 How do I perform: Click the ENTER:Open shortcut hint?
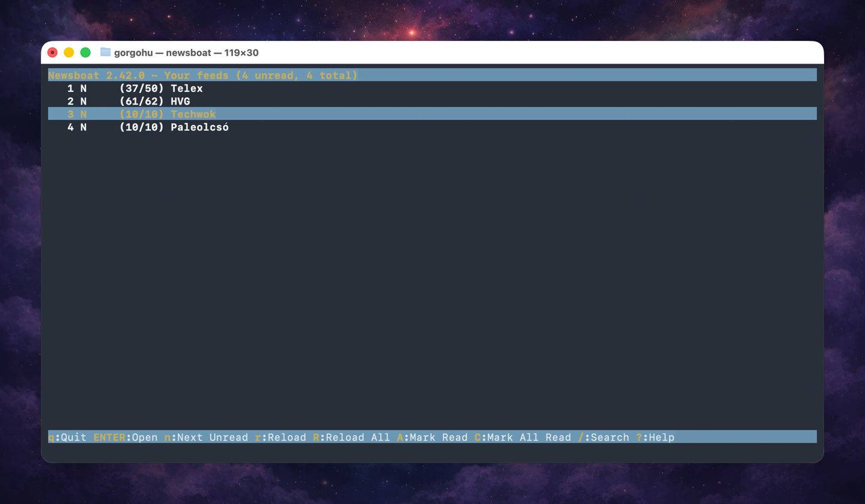coord(126,437)
